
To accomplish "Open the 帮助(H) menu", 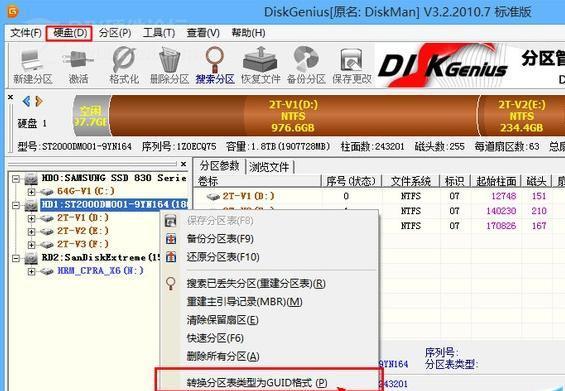I will tap(248, 33).
